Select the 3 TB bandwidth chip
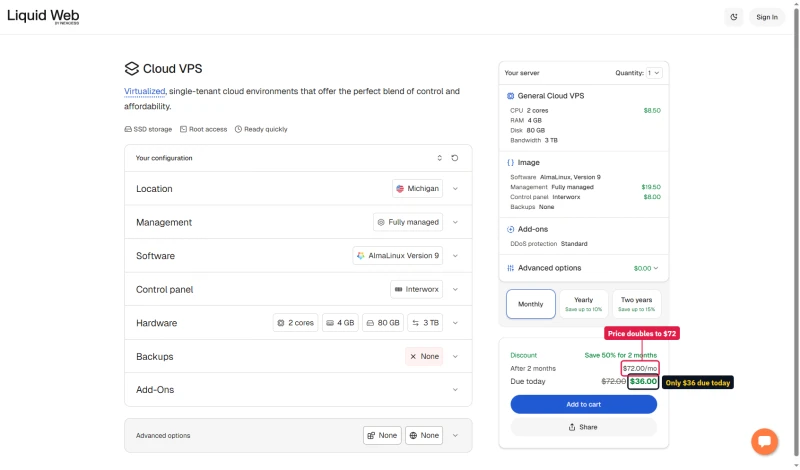 [x=425, y=323]
